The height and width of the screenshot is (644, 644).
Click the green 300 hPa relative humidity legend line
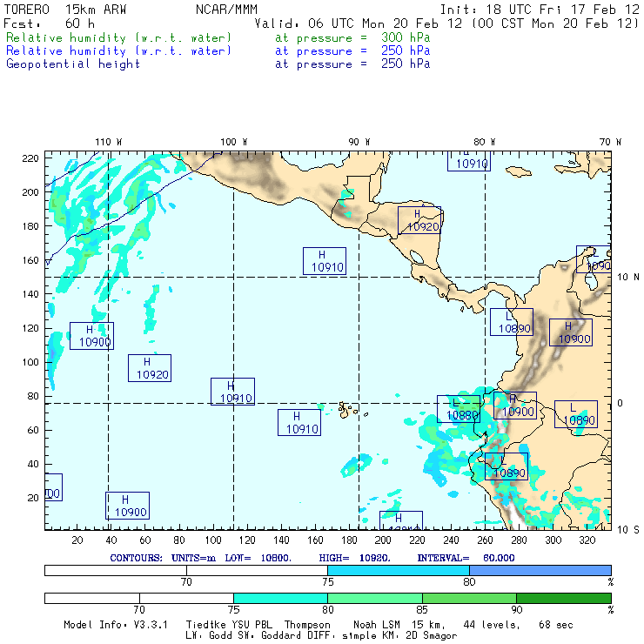119,39
